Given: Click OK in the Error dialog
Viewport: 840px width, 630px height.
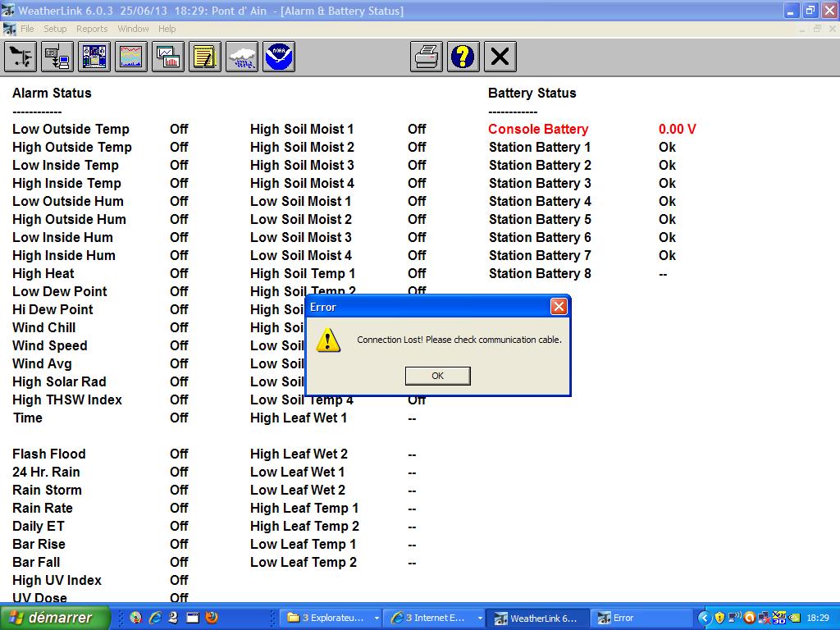Looking at the screenshot, I should pyautogui.click(x=438, y=376).
